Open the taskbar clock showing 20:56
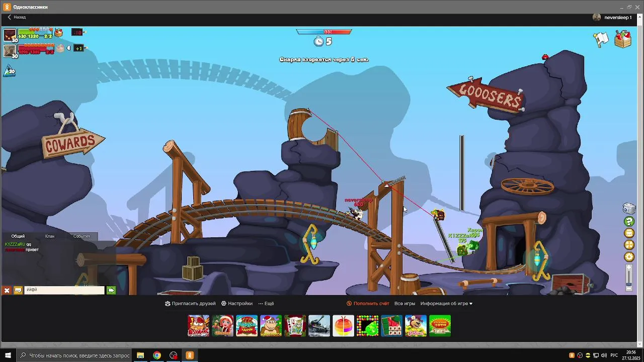 click(631, 355)
